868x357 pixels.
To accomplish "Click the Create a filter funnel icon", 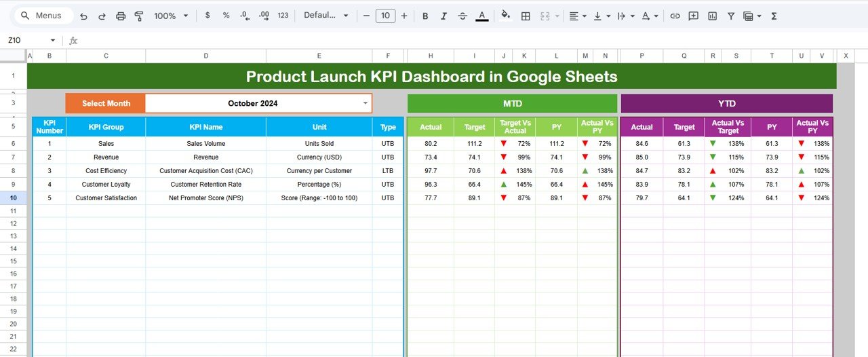I will [731, 16].
